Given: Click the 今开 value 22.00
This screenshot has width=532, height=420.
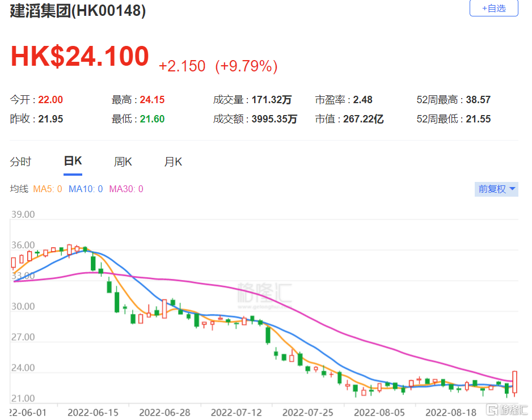Looking at the screenshot, I should point(50,100).
